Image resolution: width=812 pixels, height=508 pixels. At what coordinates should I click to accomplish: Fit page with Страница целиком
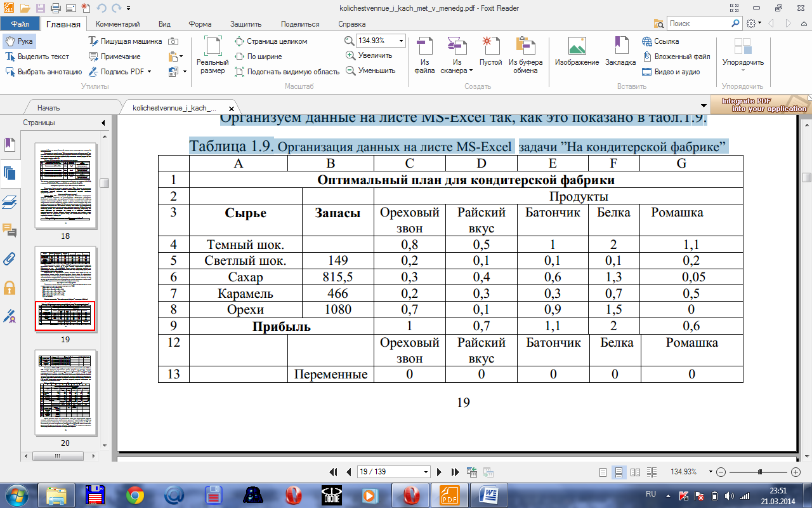pyautogui.click(x=271, y=41)
